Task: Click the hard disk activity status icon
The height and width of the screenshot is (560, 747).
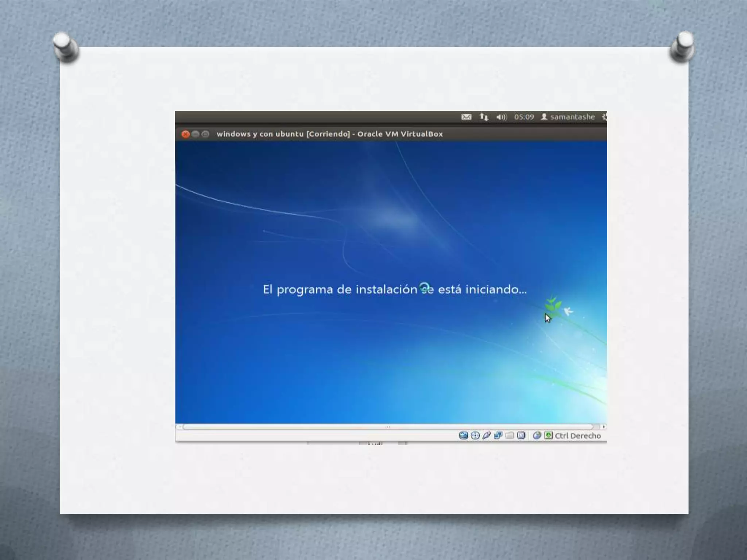Action: [x=463, y=435]
